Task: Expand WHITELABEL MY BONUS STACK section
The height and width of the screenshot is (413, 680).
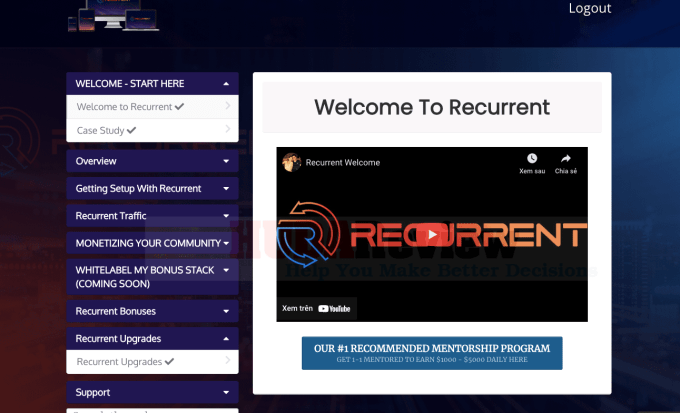Action: 152,277
